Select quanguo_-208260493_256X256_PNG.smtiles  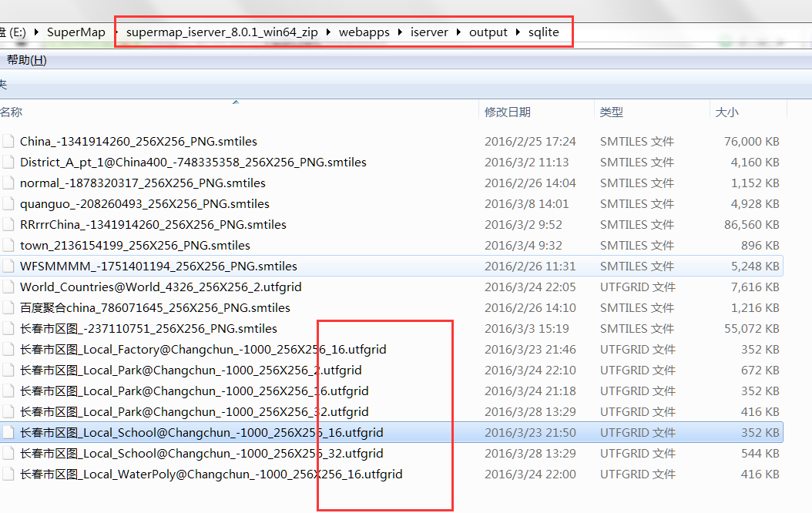145,203
